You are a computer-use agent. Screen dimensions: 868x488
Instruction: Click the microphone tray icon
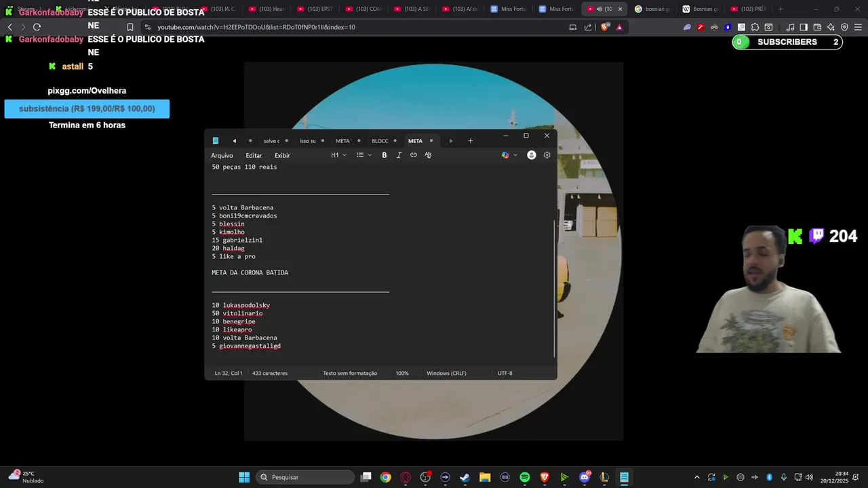click(784, 477)
